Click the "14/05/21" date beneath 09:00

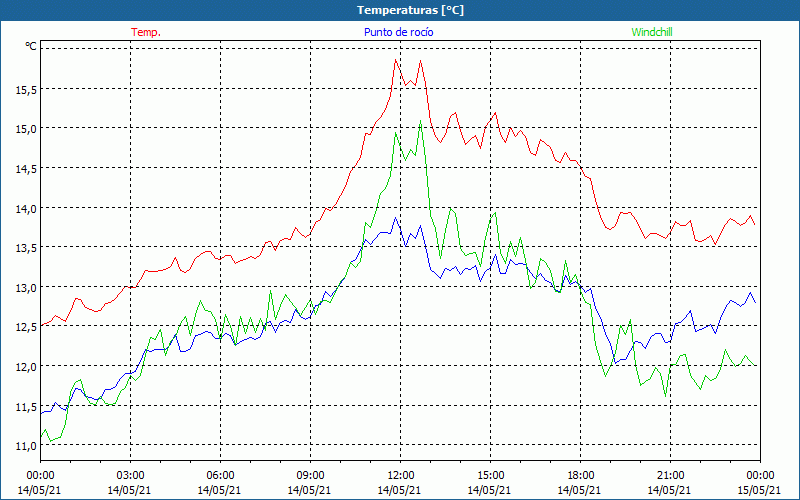click(x=310, y=490)
